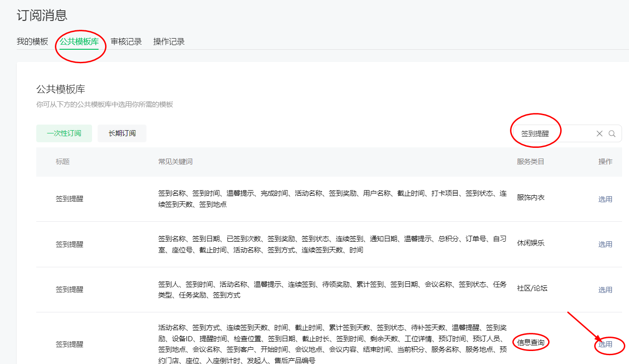629x364 pixels.
Task: Open the 审核记录 tab
Action: click(x=126, y=41)
